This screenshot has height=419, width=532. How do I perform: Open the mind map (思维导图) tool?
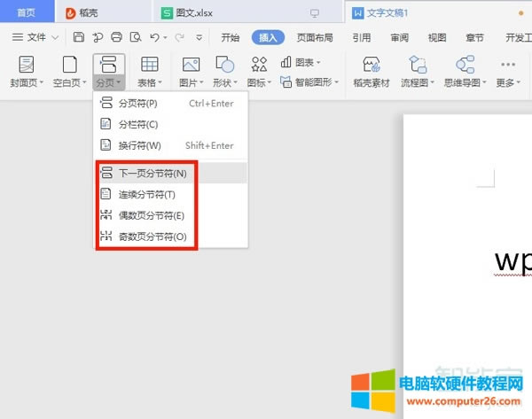coord(464,66)
